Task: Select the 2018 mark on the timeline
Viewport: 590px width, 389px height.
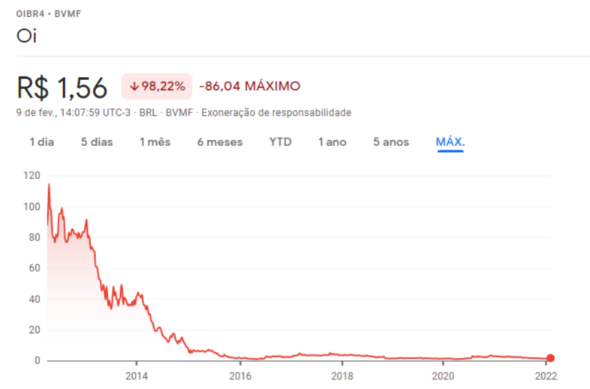Action: click(342, 376)
